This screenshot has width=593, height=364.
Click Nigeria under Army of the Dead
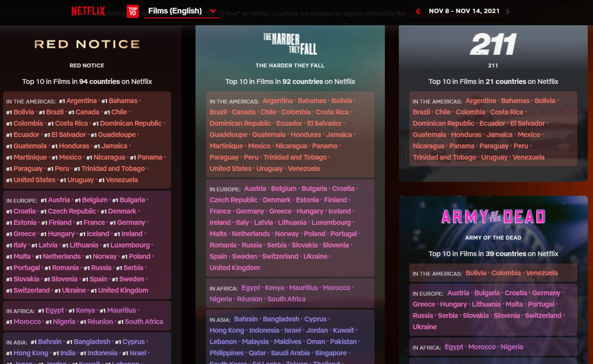[x=512, y=347]
